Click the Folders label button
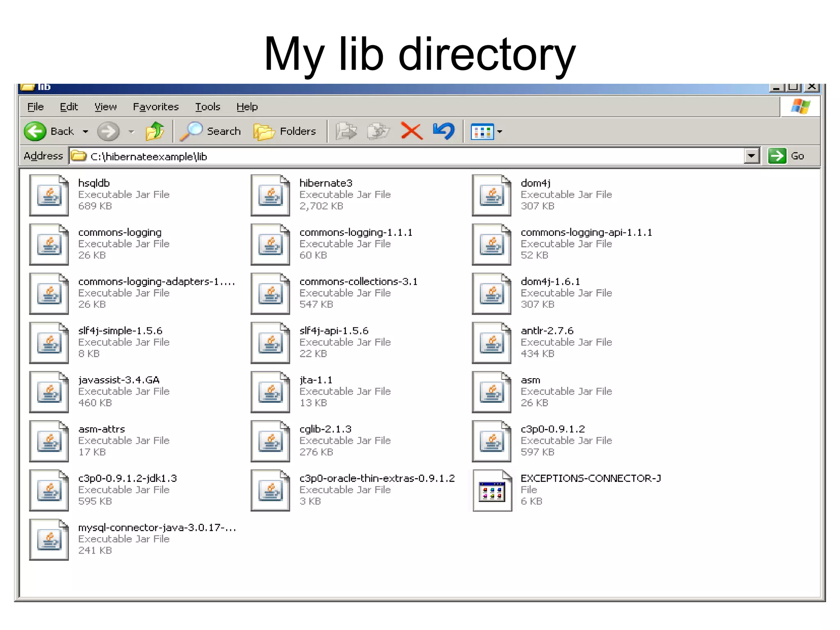The width and height of the screenshot is (840, 630). [x=298, y=131]
